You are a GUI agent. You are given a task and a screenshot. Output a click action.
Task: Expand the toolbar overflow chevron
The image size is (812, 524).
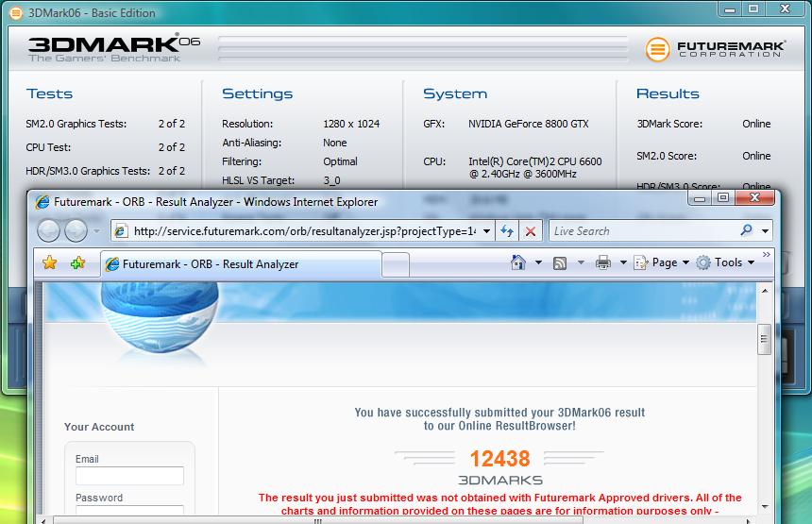pyautogui.click(x=767, y=255)
